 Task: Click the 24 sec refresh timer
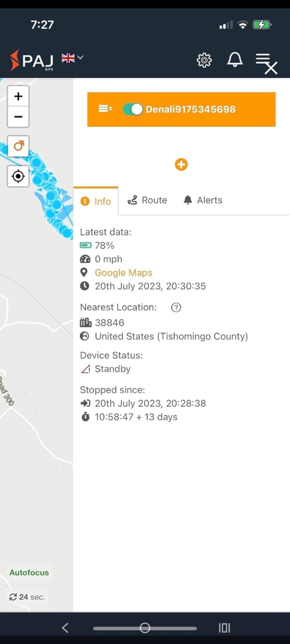pyautogui.click(x=27, y=597)
